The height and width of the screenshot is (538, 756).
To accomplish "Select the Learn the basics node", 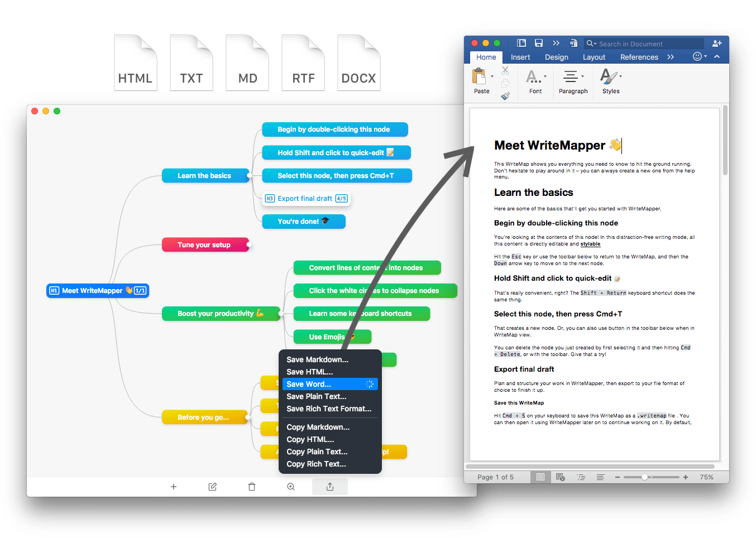I will (204, 176).
